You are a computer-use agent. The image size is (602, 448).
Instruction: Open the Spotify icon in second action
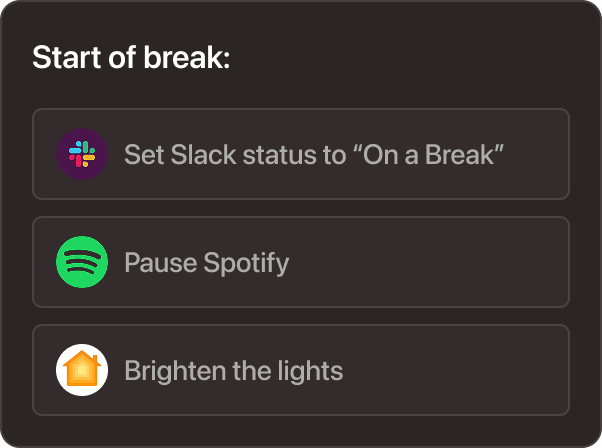click(82, 262)
